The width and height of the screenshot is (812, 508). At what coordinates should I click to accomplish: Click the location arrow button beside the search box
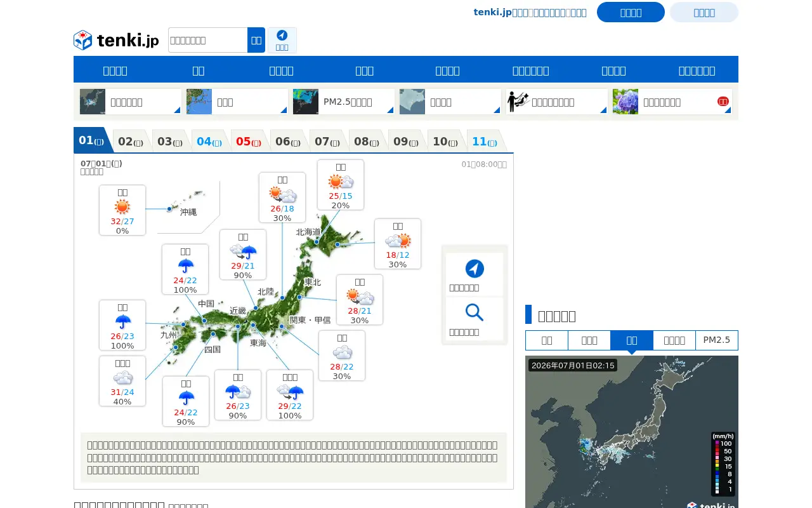[x=282, y=40]
